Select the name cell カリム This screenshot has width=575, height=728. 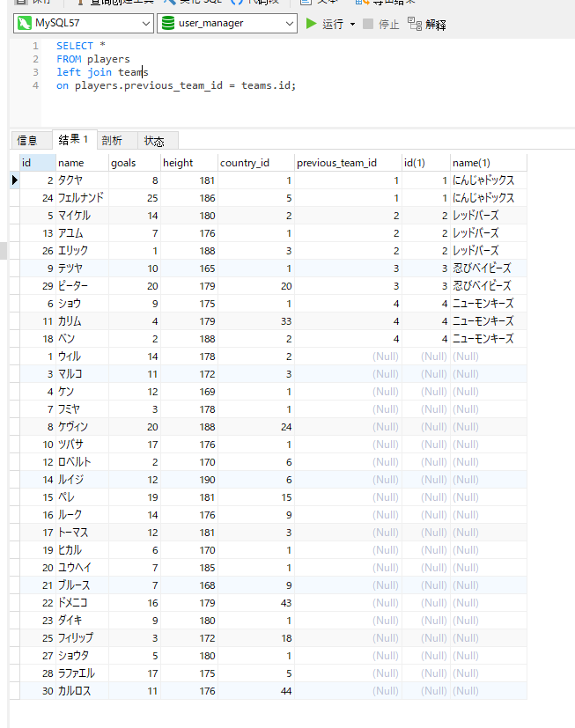click(x=82, y=321)
